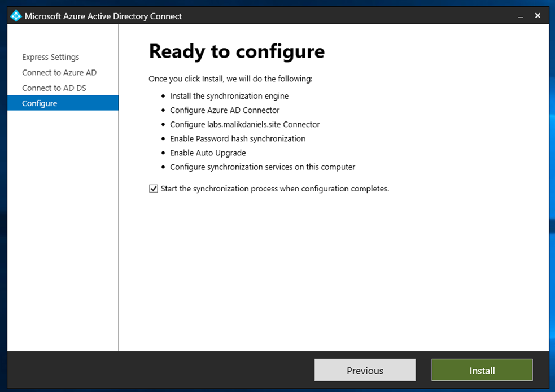This screenshot has height=392, width=555.
Task: Click 'Configure synchronization services on this computer' text
Action: point(263,167)
